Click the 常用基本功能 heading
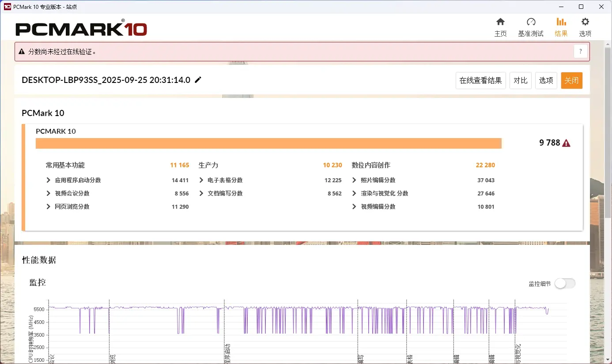 [65, 165]
